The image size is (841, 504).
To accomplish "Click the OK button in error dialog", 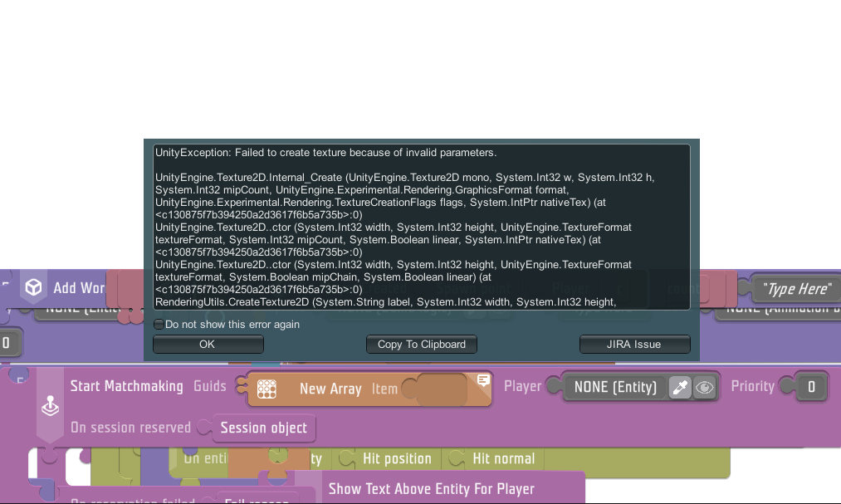I will 208,345.
